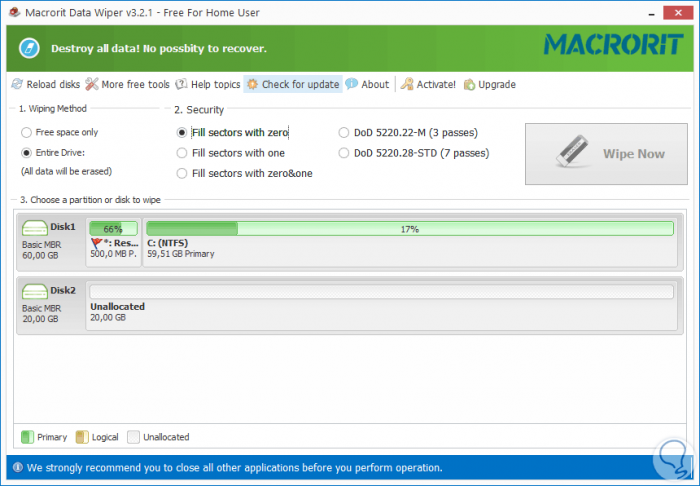Click the Help topics question icon

pos(181,84)
